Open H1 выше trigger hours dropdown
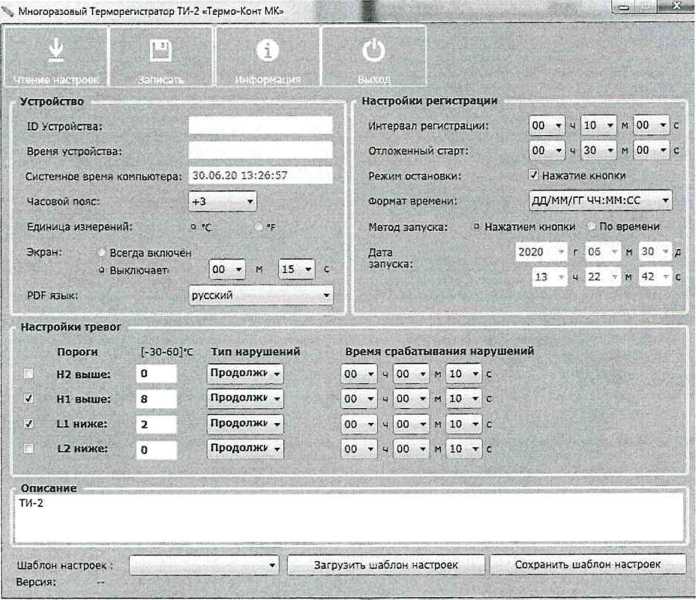 (x=359, y=399)
